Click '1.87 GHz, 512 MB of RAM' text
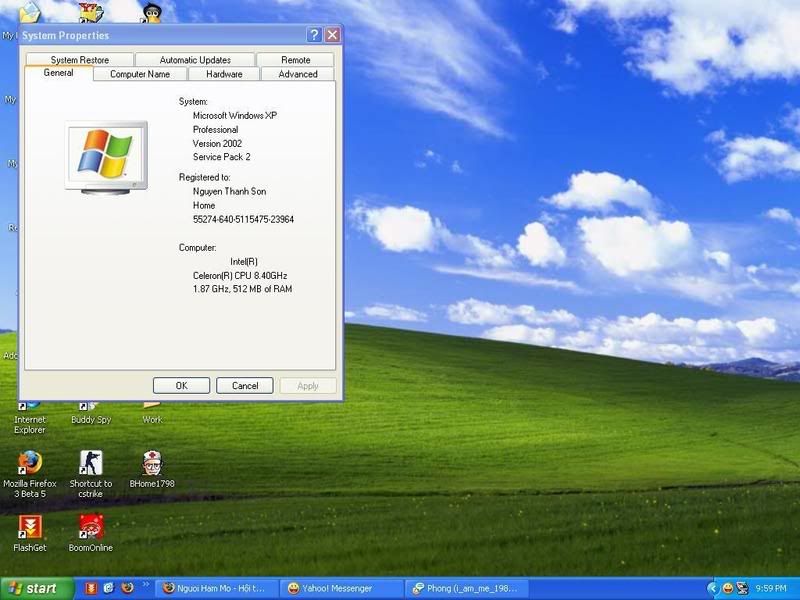Viewport: 800px width, 600px height. [242, 289]
